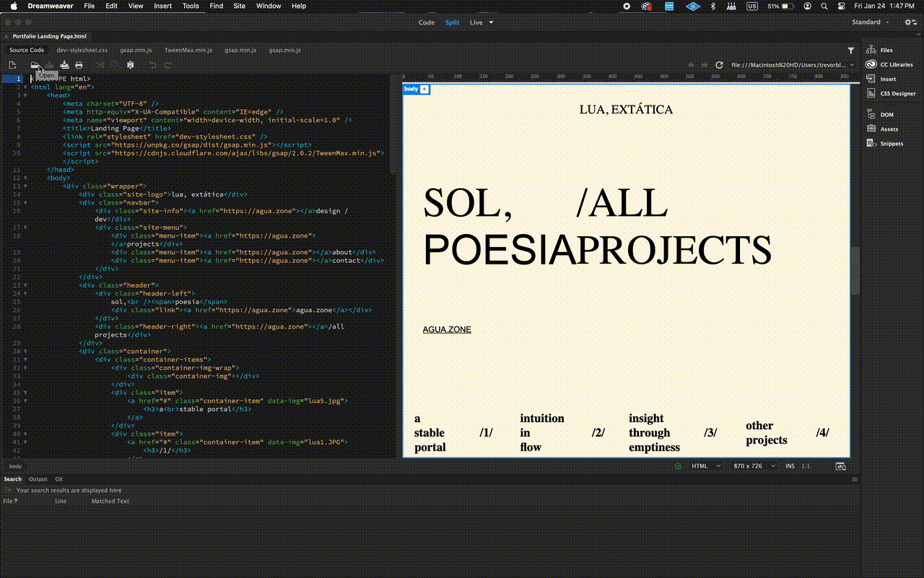Show the DOM panel

pyautogui.click(x=886, y=114)
